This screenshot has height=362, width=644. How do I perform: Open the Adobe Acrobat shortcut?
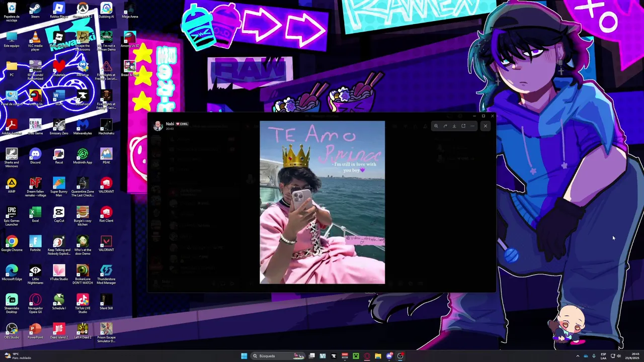[x=12, y=127]
